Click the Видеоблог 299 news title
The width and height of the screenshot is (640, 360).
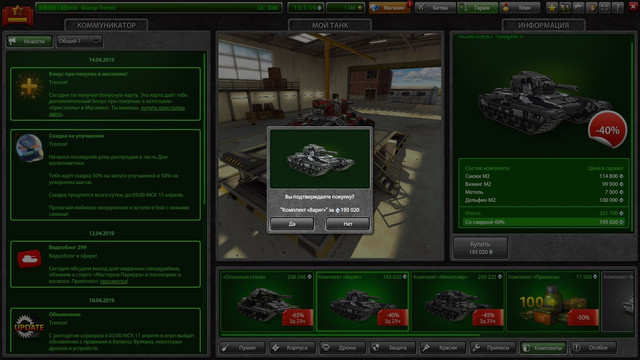click(x=68, y=247)
